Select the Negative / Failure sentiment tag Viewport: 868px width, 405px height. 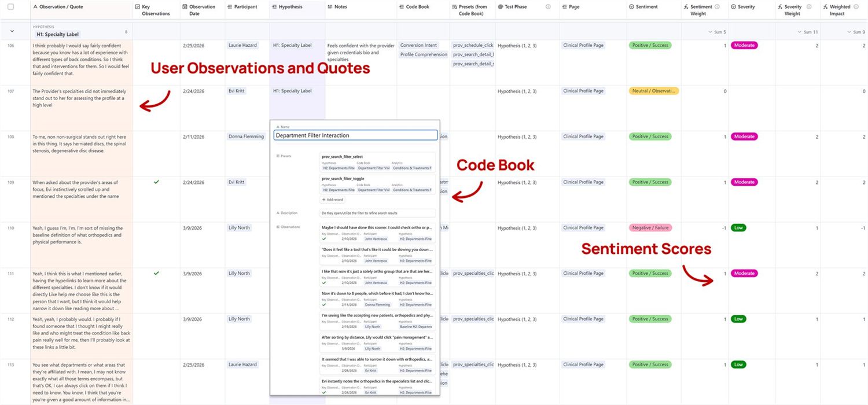[650, 228]
